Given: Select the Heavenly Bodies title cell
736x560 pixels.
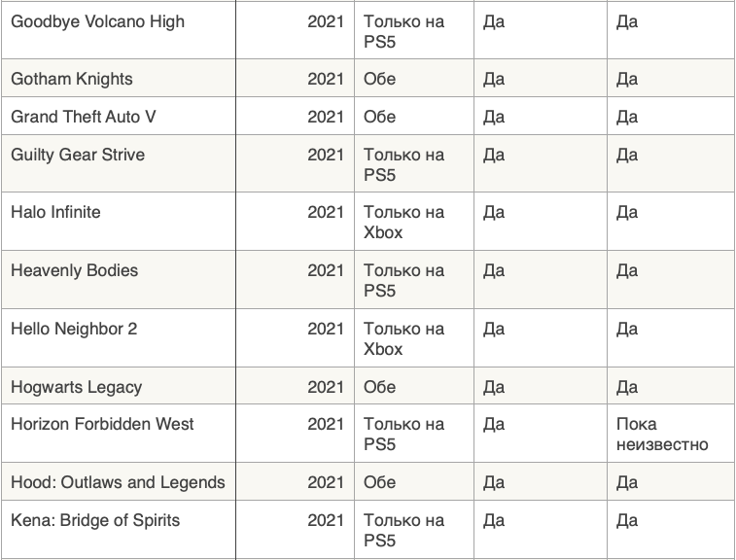Looking at the screenshot, I should (x=75, y=270).
